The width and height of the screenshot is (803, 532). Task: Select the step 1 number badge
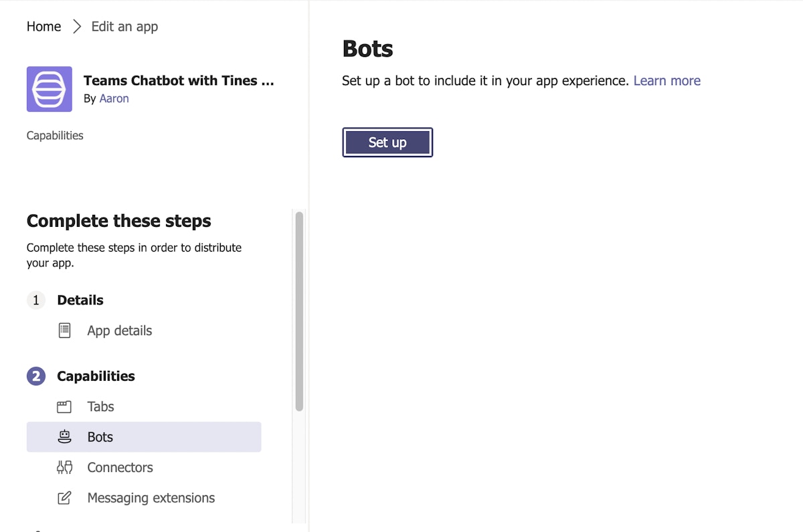36,300
